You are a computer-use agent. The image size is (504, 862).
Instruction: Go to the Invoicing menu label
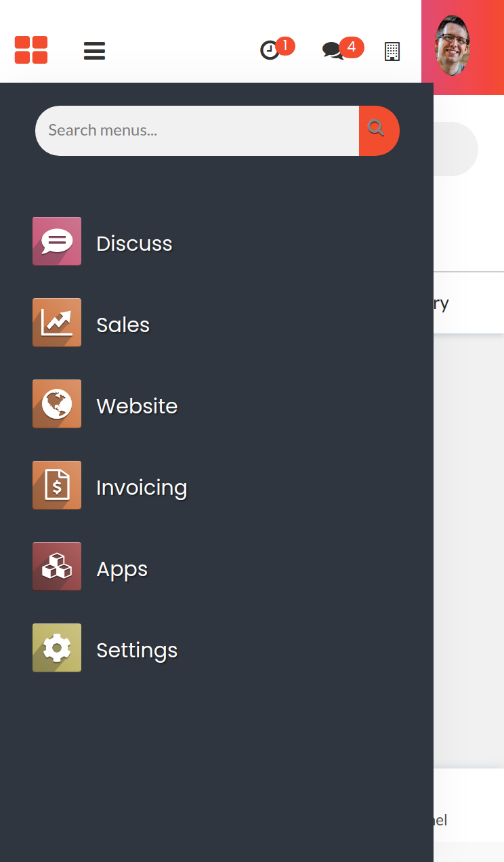pos(142,487)
